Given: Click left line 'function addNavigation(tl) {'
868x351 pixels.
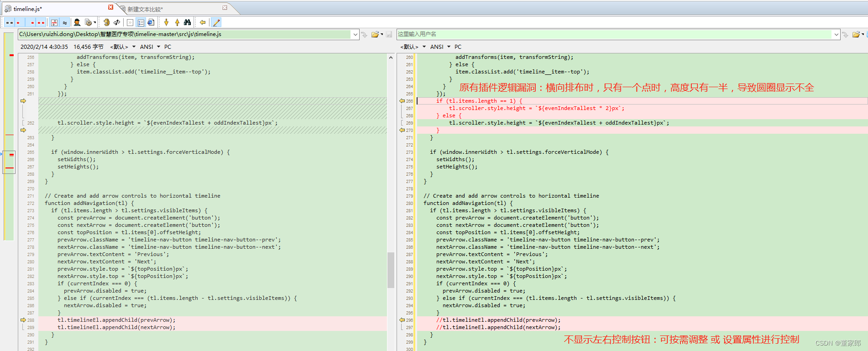Looking at the screenshot, I should 89,203.
